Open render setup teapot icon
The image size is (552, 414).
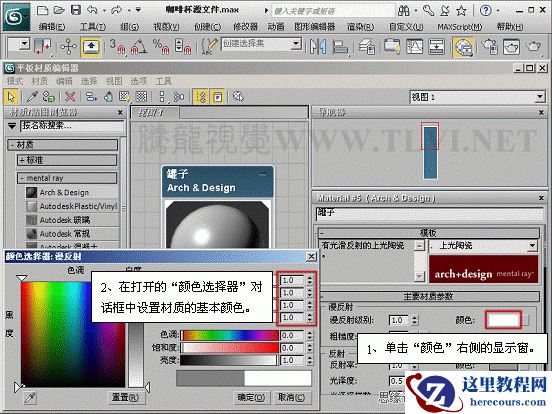click(x=489, y=47)
